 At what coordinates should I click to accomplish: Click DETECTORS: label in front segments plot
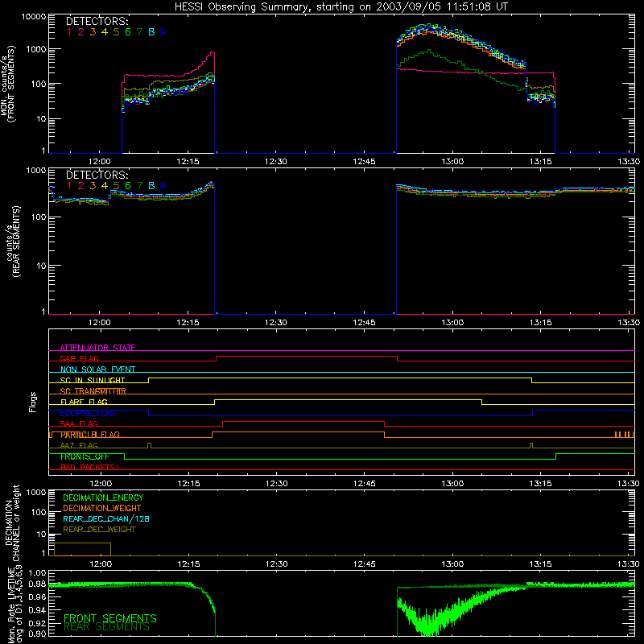(97, 22)
